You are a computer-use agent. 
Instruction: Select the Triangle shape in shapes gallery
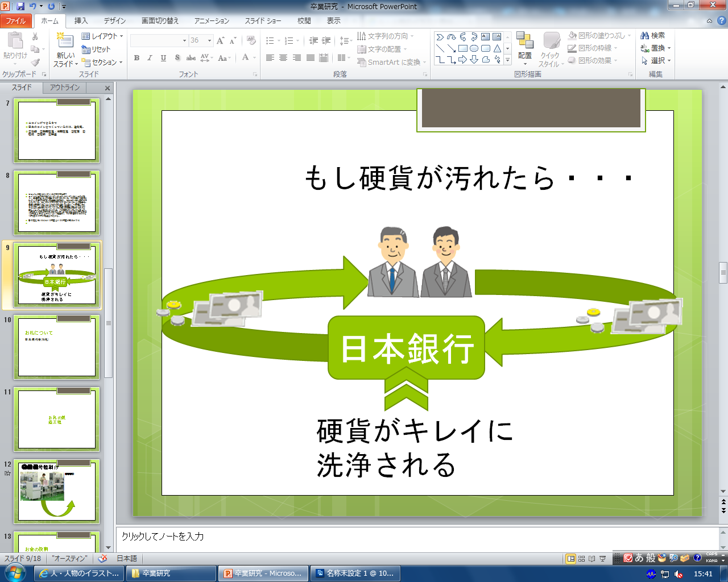[x=497, y=48]
